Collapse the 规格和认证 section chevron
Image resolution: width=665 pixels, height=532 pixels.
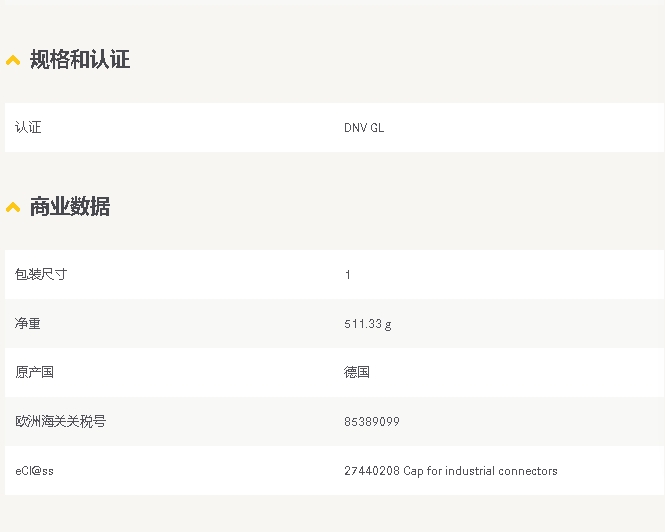[x=13, y=61]
